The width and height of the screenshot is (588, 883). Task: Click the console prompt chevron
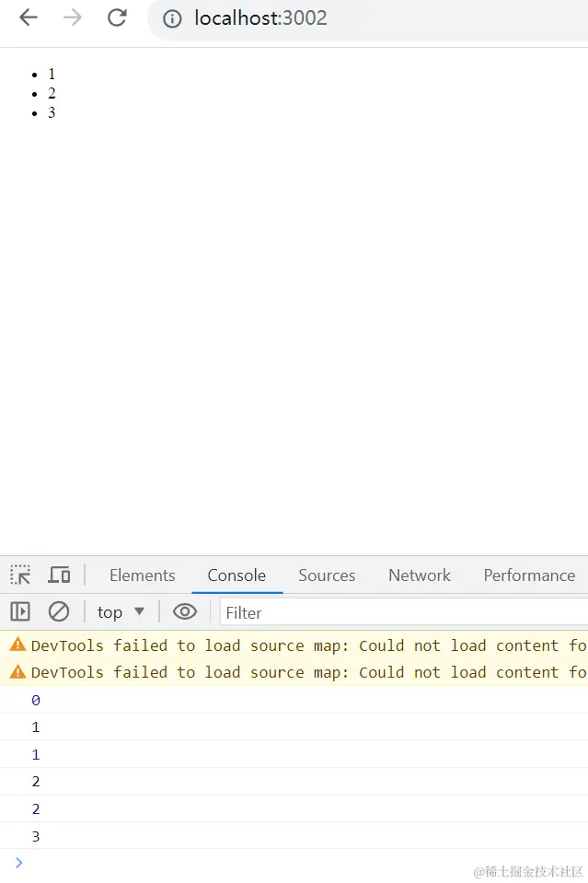pyautogui.click(x=19, y=862)
